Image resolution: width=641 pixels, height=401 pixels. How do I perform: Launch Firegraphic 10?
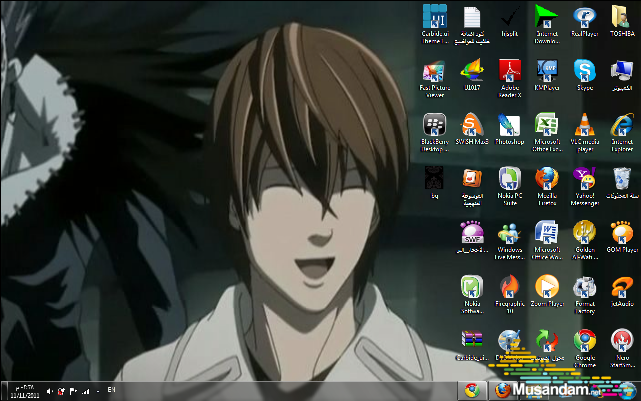coord(510,294)
